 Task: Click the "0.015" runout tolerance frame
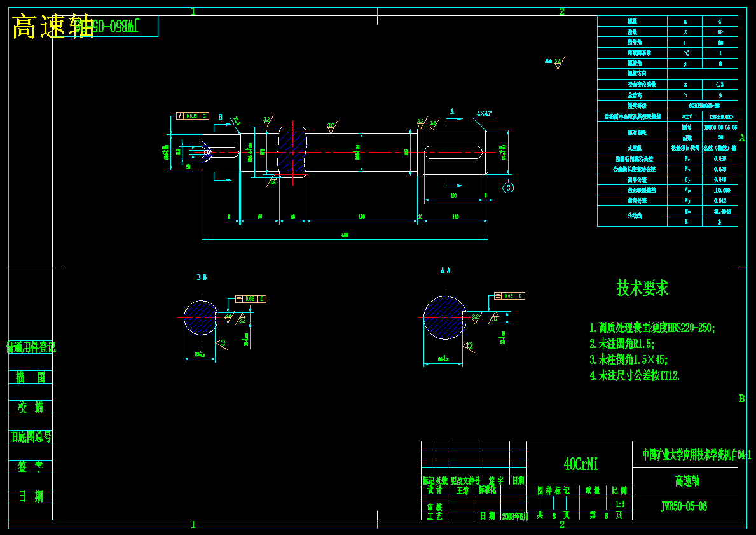point(191,116)
